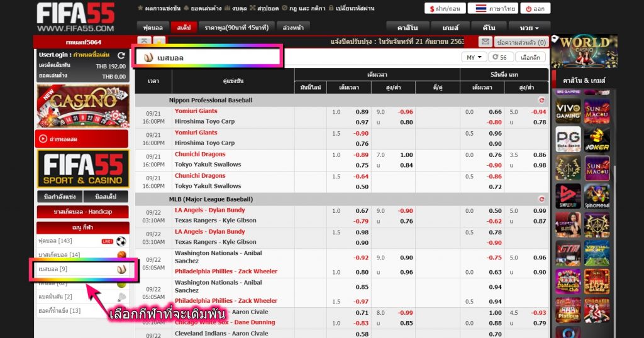This screenshot has height=338, width=644.
Task: Click the soccer ball icon in the sports menu
Action: pos(121,241)
